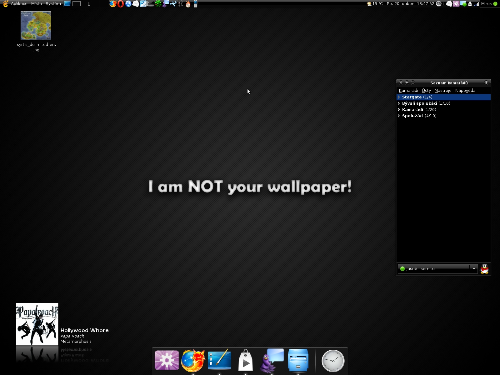Viewport: 500px width, 375px height.
Task: Open the Buddies menu in buddy list
Action: click(408, 91)
